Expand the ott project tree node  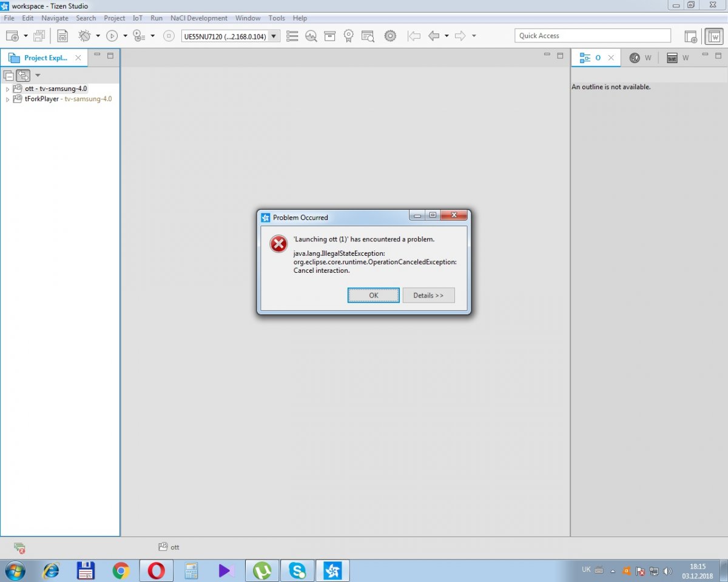click(x=7, y=89)
